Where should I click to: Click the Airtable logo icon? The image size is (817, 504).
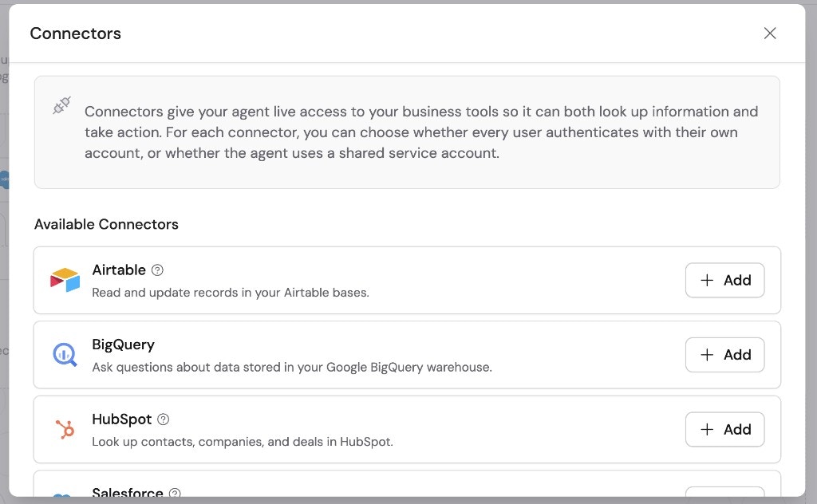tap(65, 279)
